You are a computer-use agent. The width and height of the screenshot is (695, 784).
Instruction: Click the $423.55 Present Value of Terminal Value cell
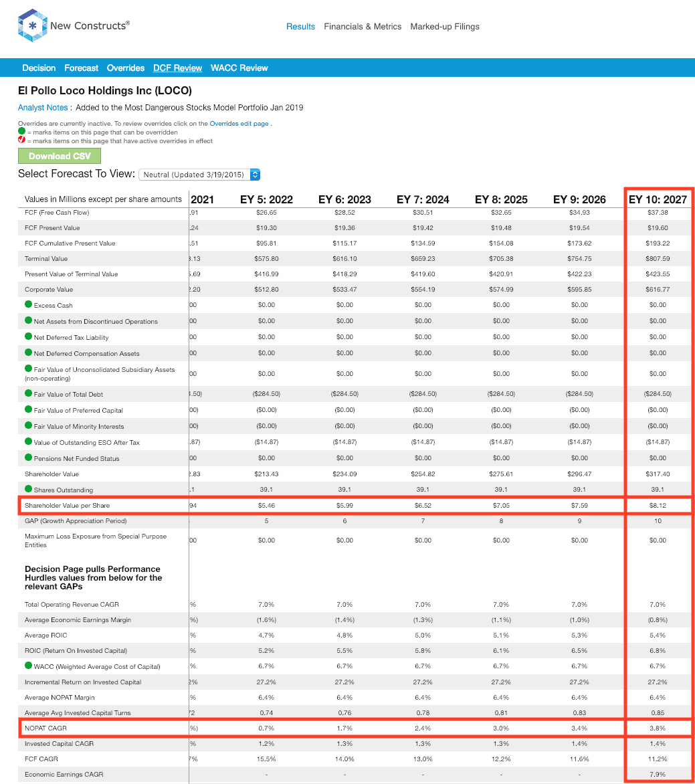(x=658, y=274)
